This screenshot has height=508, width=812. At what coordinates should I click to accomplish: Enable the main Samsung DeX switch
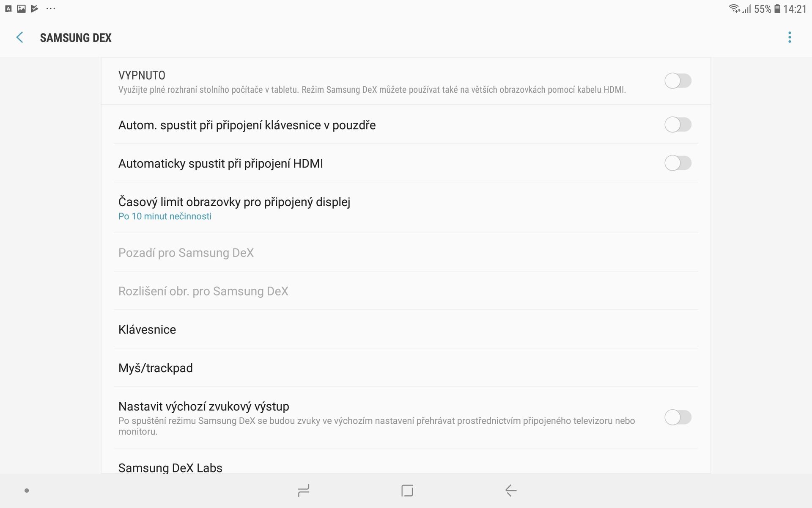678,80
